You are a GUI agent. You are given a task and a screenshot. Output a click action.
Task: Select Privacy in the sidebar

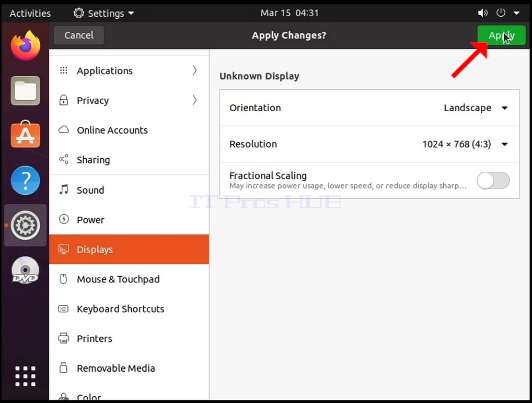129,100
